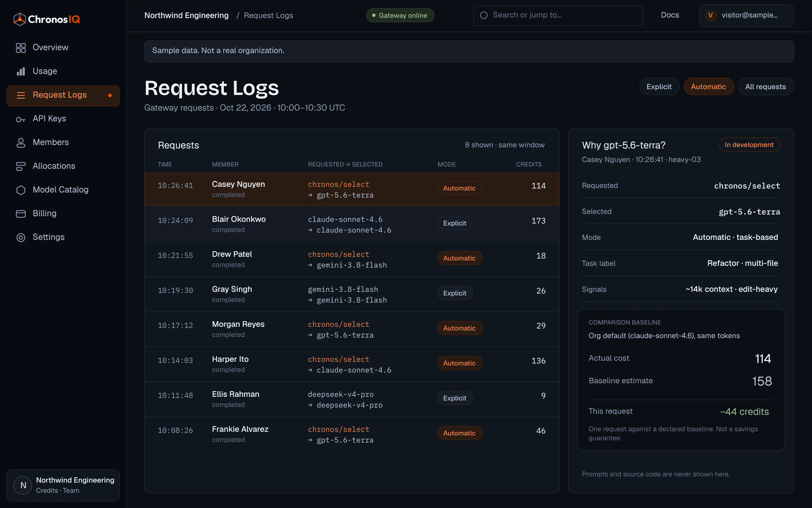This screenshot has height=508, width=812.
Task: Focus the Search or jump to field
Action: [558, 16]
